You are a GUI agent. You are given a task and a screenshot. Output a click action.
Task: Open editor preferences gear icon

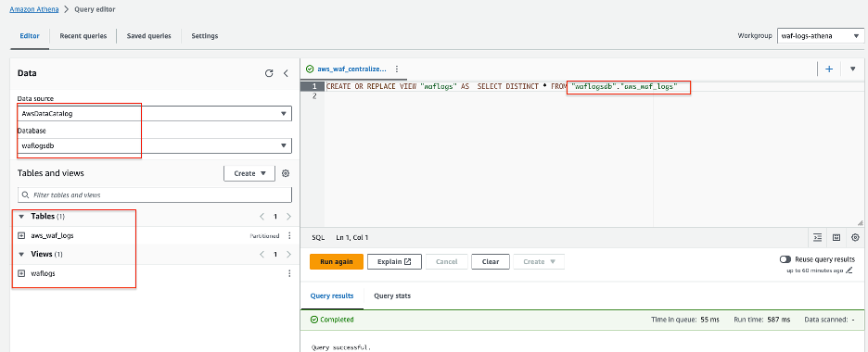[x=855, y=238]
